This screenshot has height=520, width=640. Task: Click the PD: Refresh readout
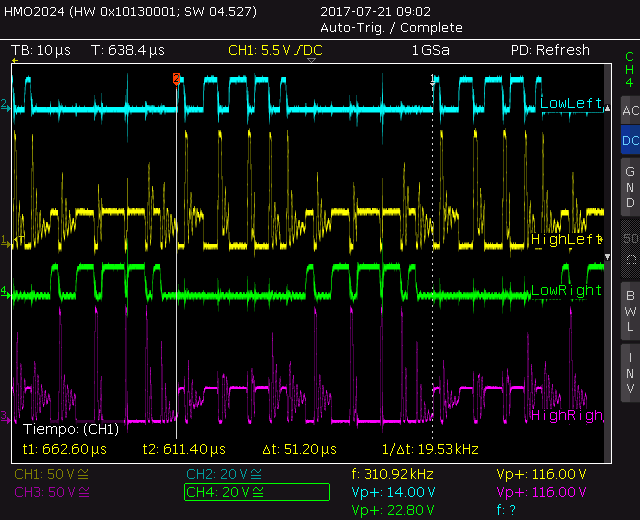pos(550,50)
